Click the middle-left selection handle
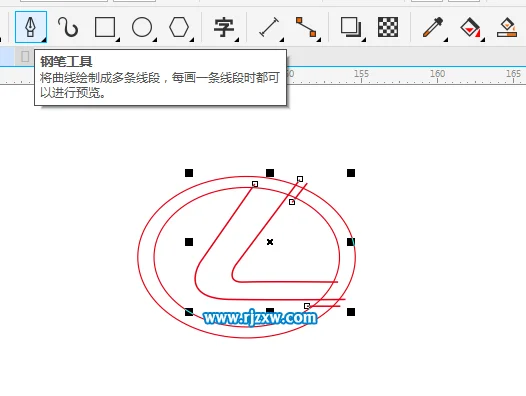Screen dimensions: 526x396 point(189,242)
